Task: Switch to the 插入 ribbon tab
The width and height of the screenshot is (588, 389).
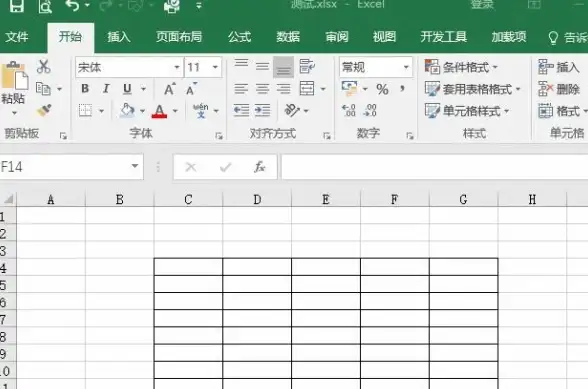Action: tap(118, 37)
